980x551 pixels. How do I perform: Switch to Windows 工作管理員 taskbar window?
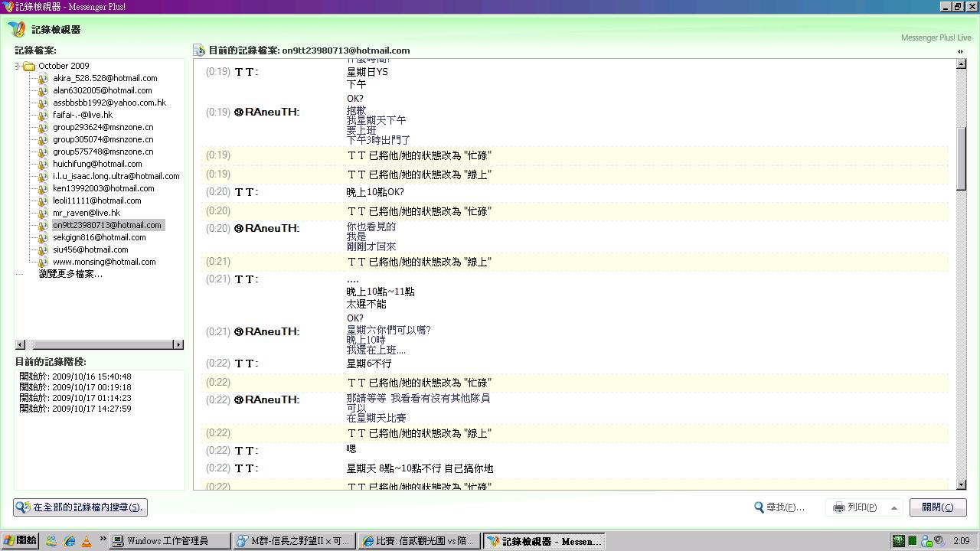pos(169,541)
